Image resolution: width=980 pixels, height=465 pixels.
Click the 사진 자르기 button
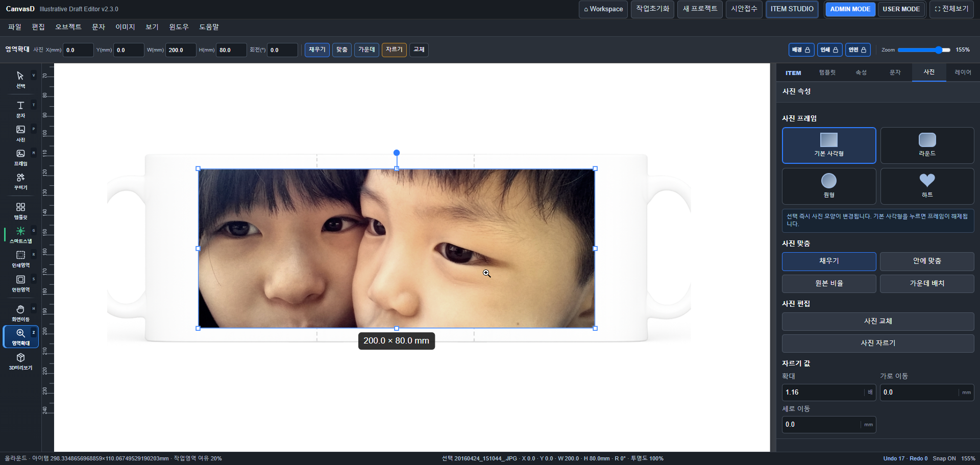coord(878,343)
